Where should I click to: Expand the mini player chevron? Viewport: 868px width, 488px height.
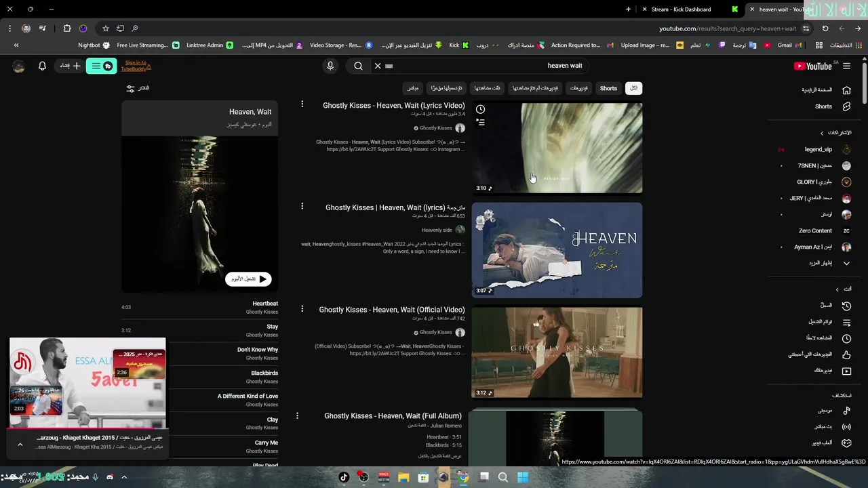coord(20,444)
